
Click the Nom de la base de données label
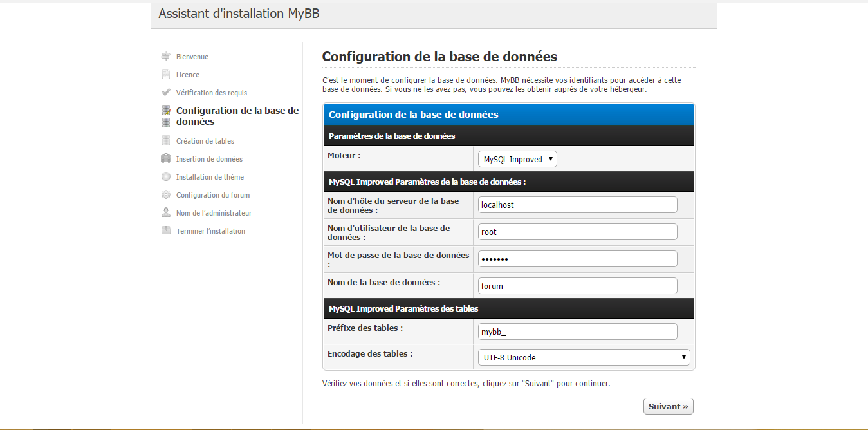pos(384,282)
